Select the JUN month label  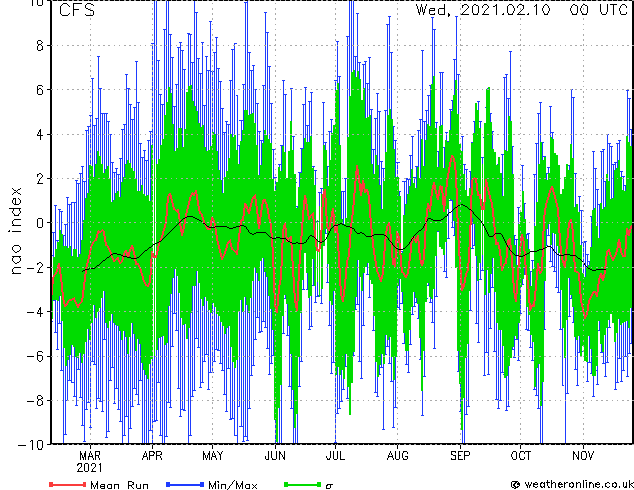[x=275, y=456]
